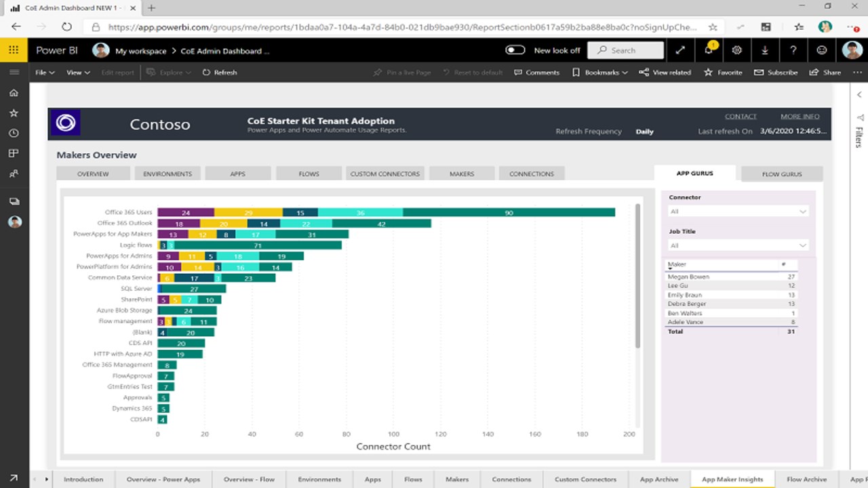This screenshot has height=488, width=868.
Task: Click the feedback smiley icon
Action: [x=822, y=50]
